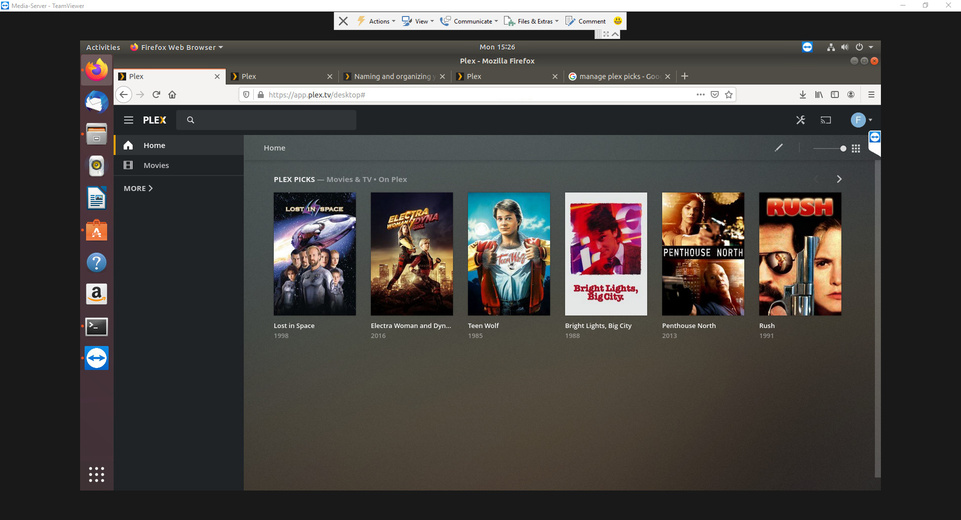
Task: Open the Plex hamburger menu
Action: [129, 120]
